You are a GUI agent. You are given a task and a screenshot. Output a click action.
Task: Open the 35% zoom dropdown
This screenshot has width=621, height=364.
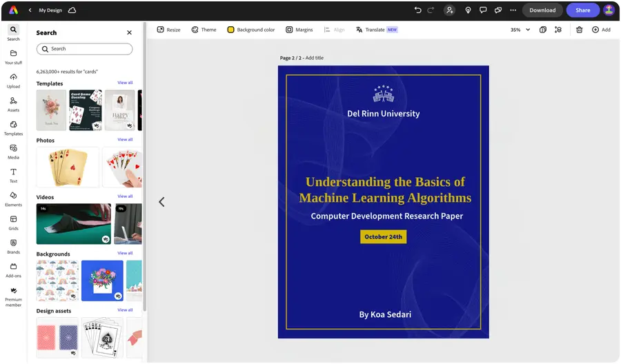[x=520, y=30]
